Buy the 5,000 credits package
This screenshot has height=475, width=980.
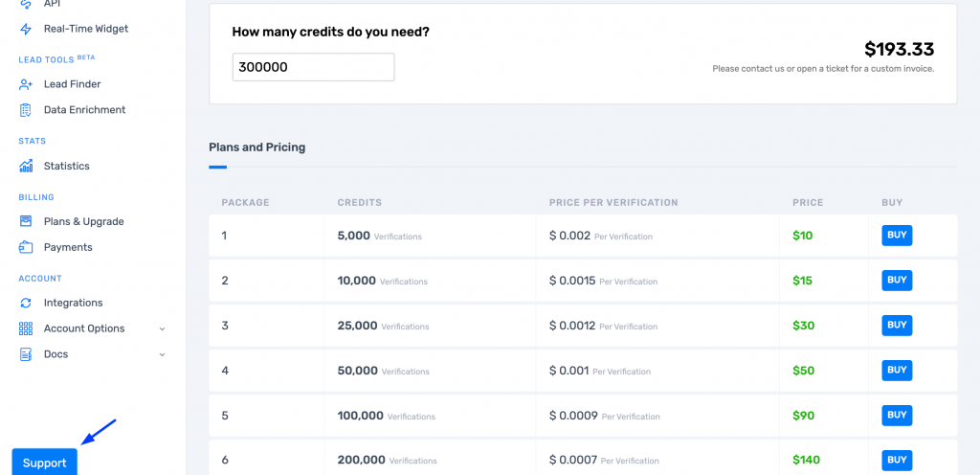[x=897, y=236]
